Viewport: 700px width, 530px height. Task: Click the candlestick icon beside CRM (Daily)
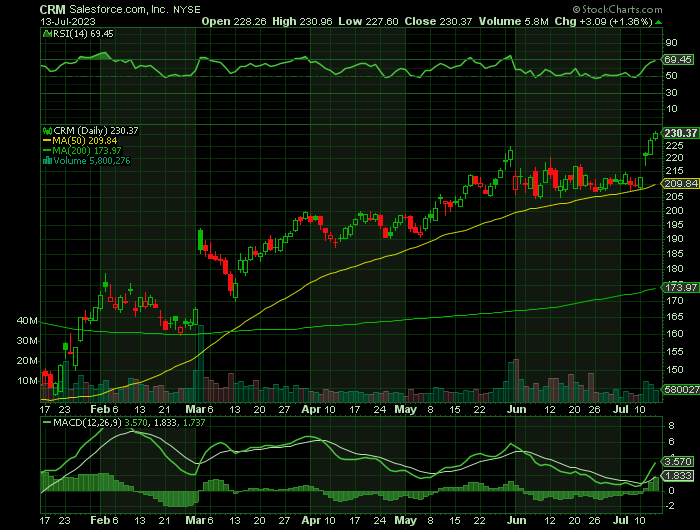pyautogui.click(x=47, y=130)
